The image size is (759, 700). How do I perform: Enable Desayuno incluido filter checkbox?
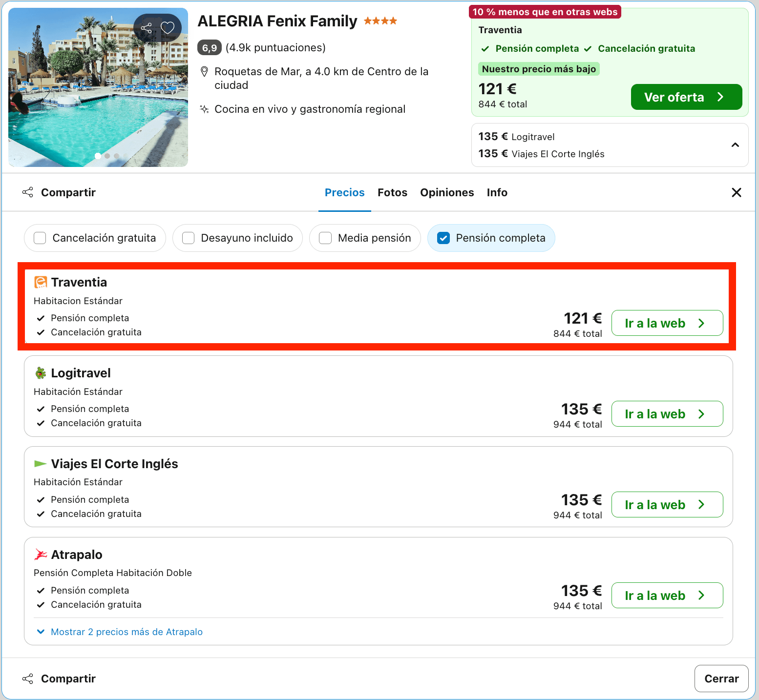point(189,238)
